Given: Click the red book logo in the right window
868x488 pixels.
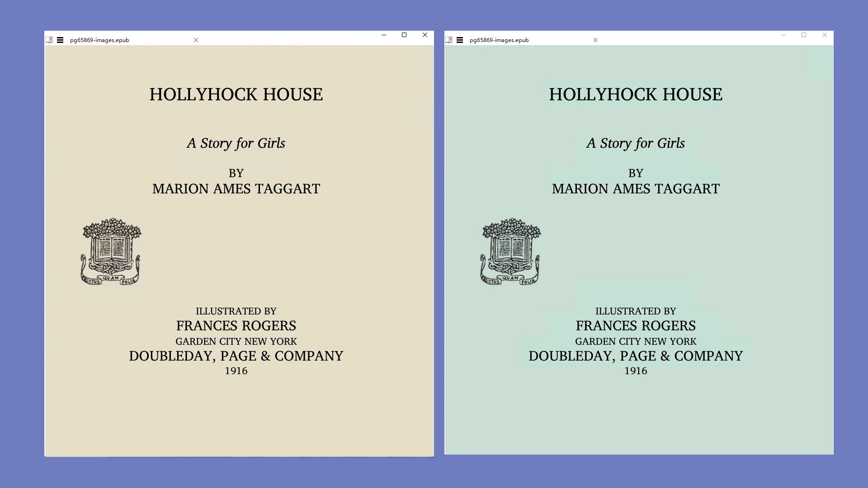Looking at the screenshot, I should click(449, 40).
